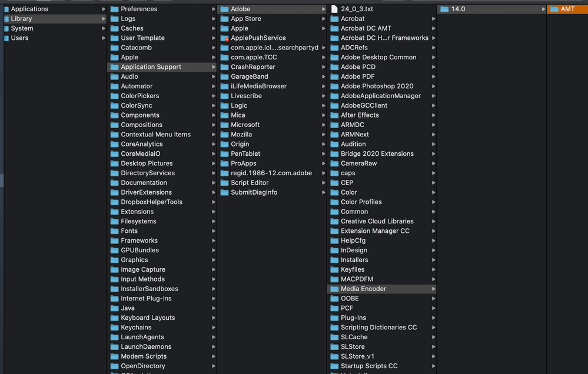Select the User Template folder
Viewport: 588px width, 374px height.
click(x=162, y=38)
